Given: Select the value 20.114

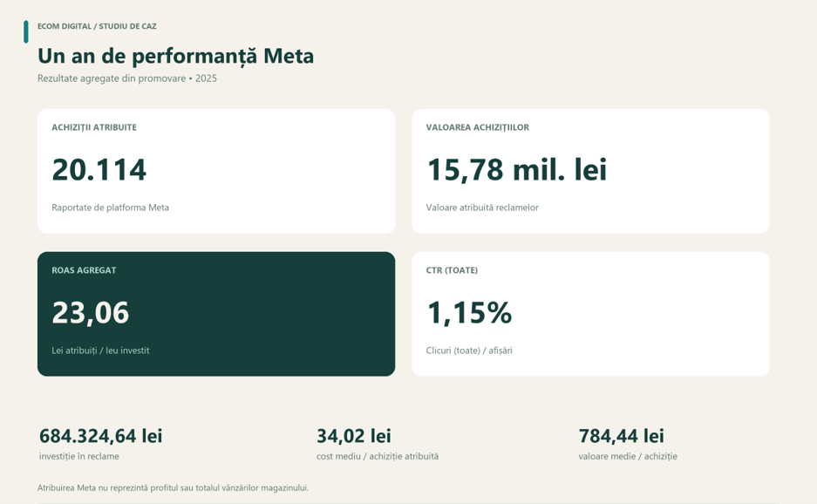Looking at the screenshot, I should [99, 170].
